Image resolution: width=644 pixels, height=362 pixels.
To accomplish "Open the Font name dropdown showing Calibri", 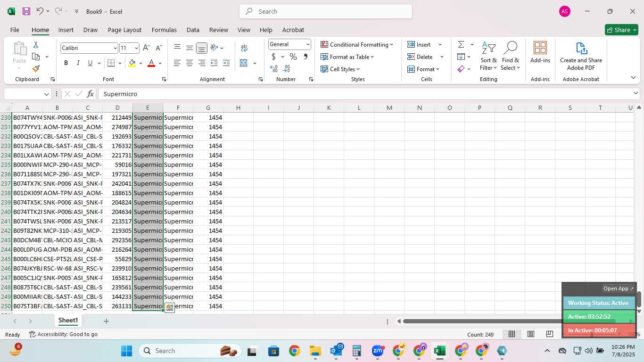I will point(115,48).
